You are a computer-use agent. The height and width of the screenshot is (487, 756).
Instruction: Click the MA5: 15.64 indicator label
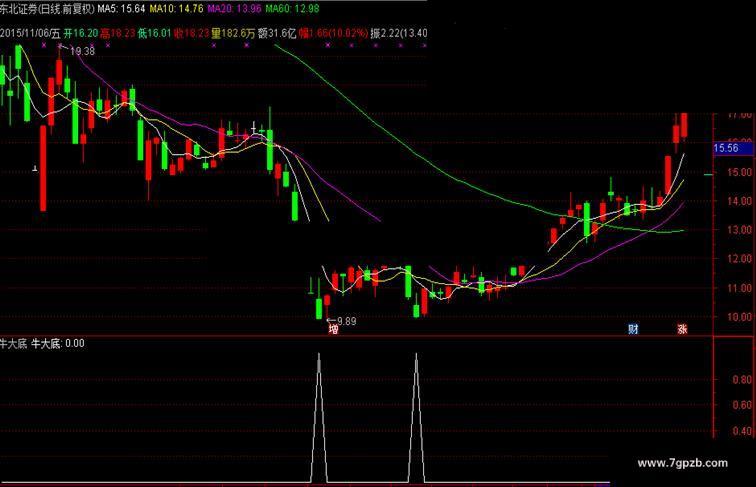[x=121, y=8]
